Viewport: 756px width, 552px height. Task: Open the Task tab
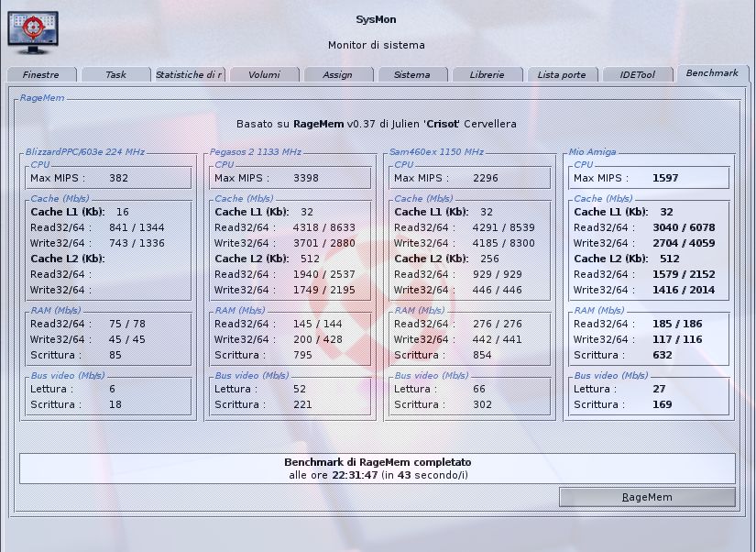tap(115, 74)
